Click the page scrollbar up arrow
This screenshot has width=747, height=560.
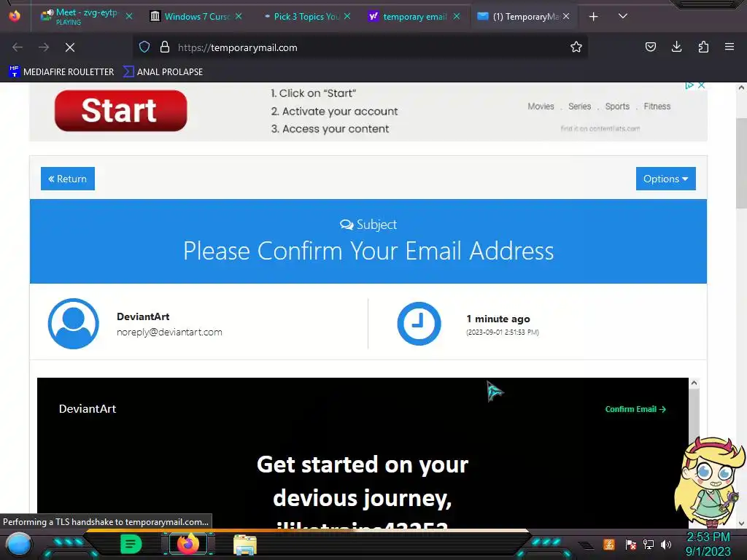pos(741,87)
